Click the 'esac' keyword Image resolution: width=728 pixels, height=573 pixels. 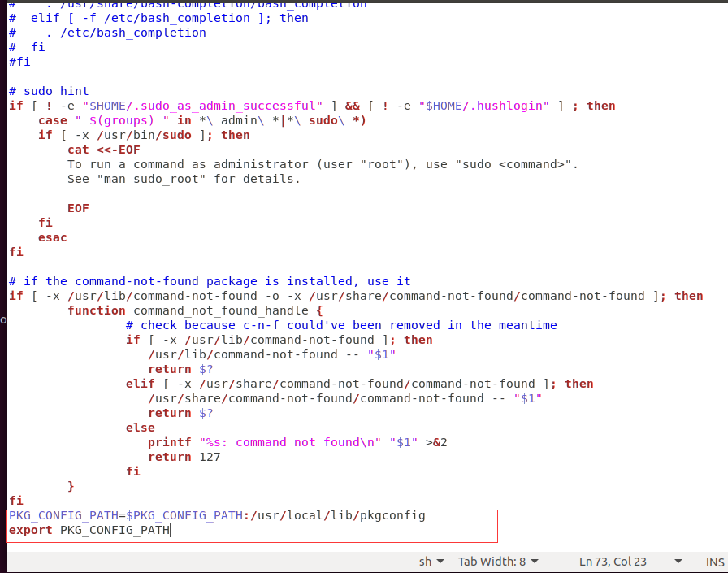[x=53, y=238]
